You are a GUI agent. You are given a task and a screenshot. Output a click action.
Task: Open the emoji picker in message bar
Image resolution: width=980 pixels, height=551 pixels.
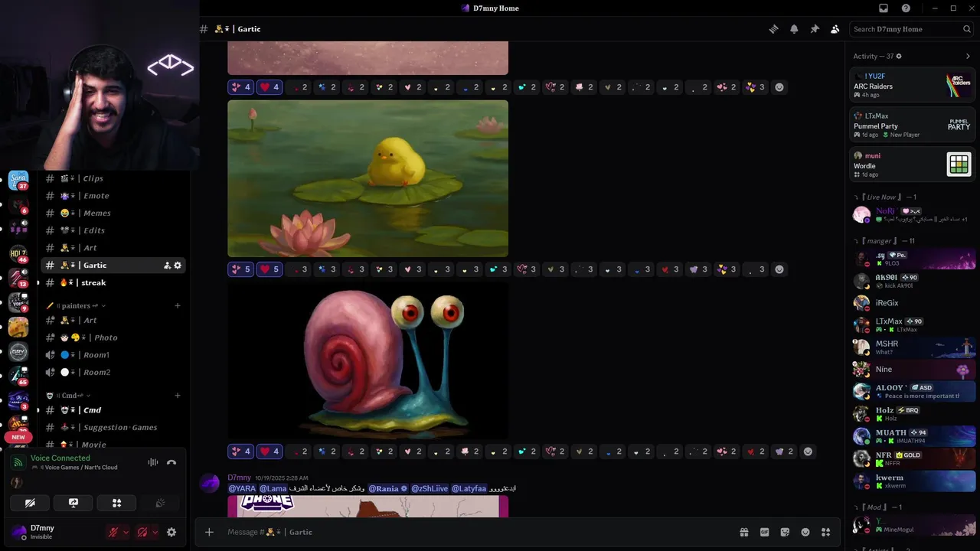click(x=805, y=532)
